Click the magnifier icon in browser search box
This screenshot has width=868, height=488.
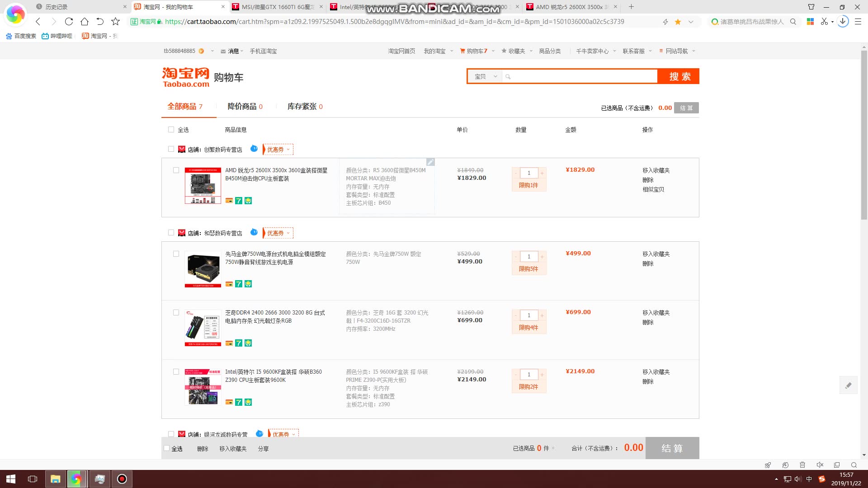point(793,21)
